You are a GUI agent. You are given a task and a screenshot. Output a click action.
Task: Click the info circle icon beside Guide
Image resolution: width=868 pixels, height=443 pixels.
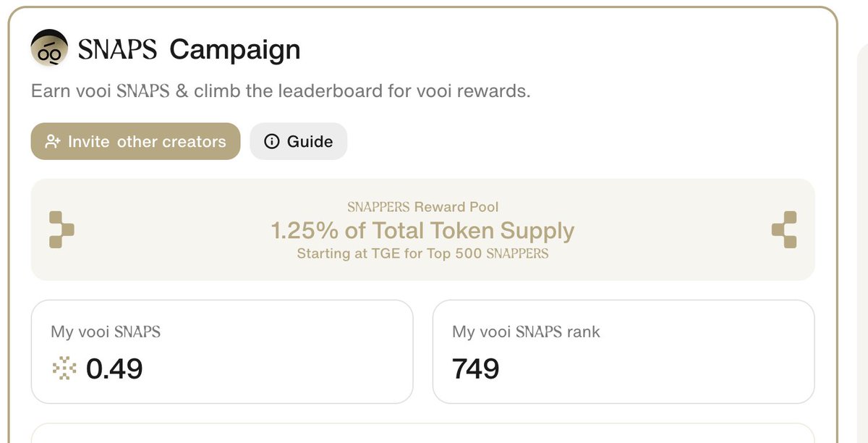(272, 142)
